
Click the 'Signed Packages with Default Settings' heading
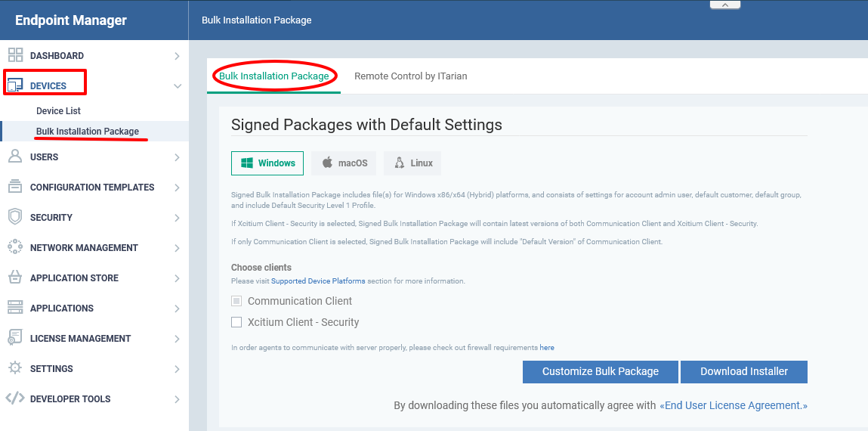[x=366, y=125]
